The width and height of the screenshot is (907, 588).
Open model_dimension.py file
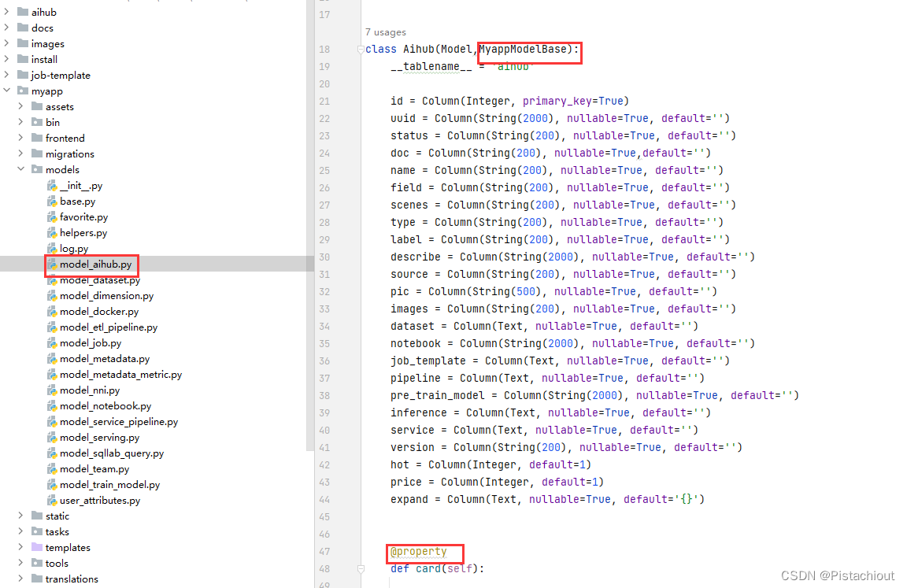(106, 295)
